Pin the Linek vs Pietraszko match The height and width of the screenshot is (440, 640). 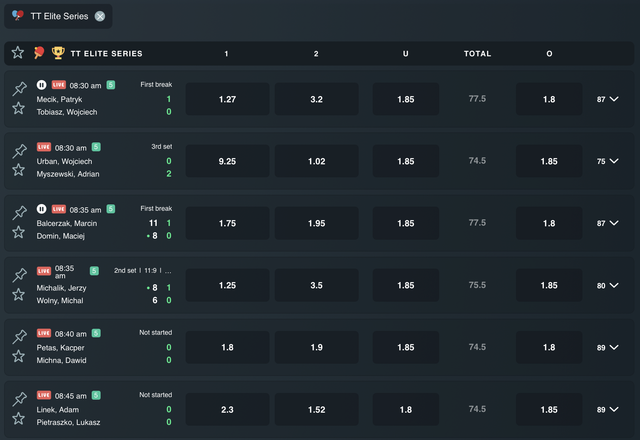19,399
